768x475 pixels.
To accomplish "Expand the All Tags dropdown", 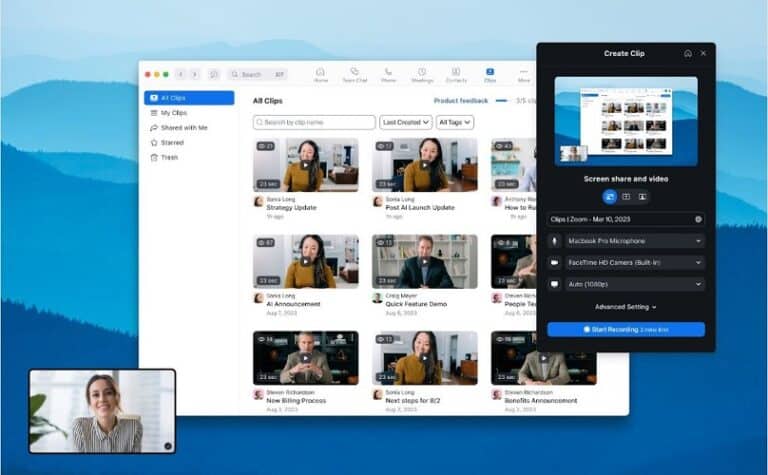I will click(x=455, y=122).
